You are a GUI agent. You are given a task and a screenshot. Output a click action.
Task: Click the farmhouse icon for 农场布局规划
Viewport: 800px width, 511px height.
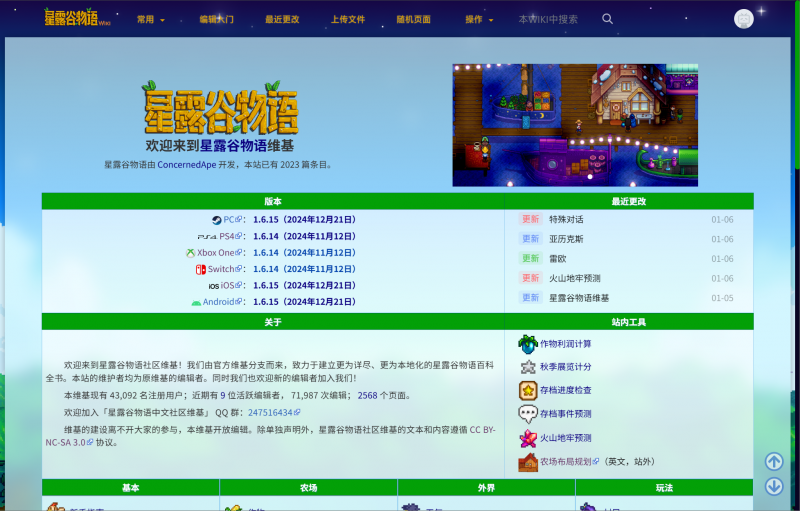pyautogui.click(x=528, y=462)
